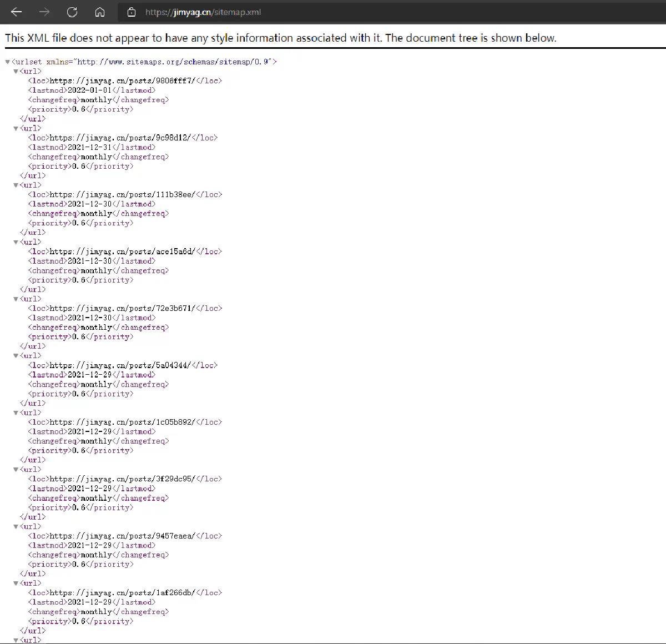This screenshot has width=666, height=644.
Task: Collapse the url node for 72e3b671
Action: (x=16, y=299)
